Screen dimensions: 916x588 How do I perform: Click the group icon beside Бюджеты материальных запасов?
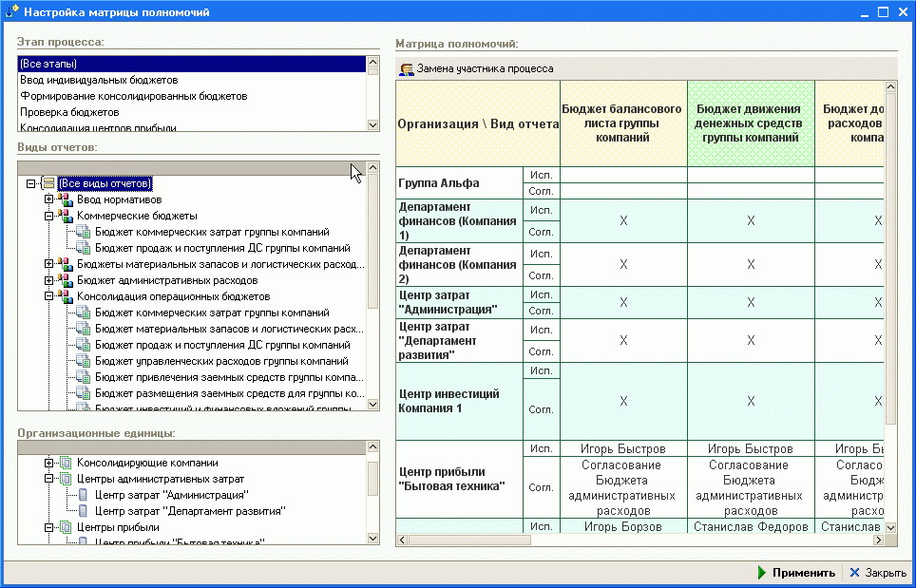pyautogui.click(x=66, y=264)
